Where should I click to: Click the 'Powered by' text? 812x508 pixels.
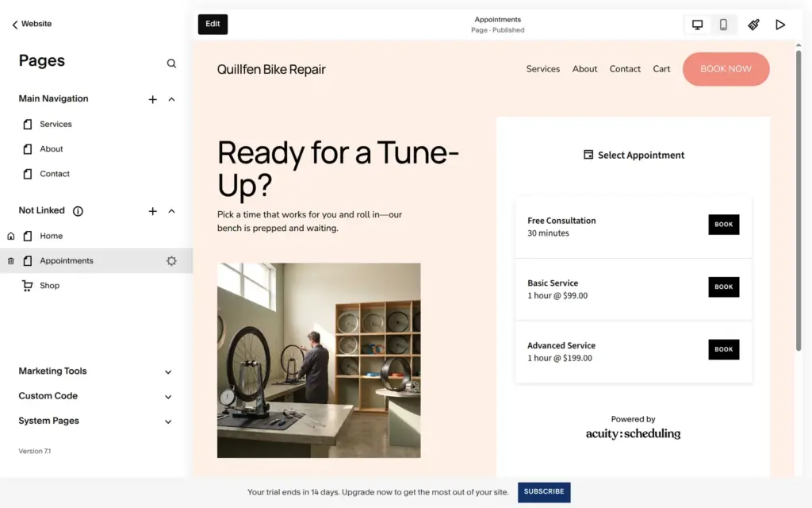633,419
